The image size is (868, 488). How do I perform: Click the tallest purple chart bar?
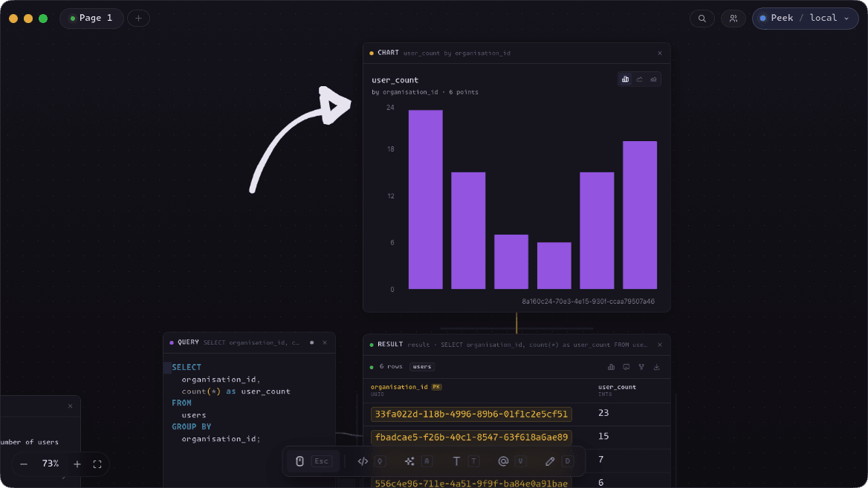point(426,200)
